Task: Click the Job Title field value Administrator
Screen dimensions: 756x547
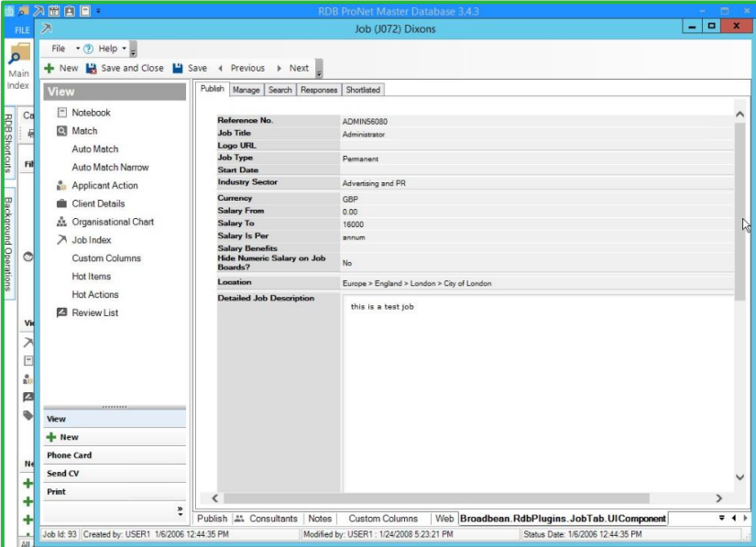Action: point(364,135)
